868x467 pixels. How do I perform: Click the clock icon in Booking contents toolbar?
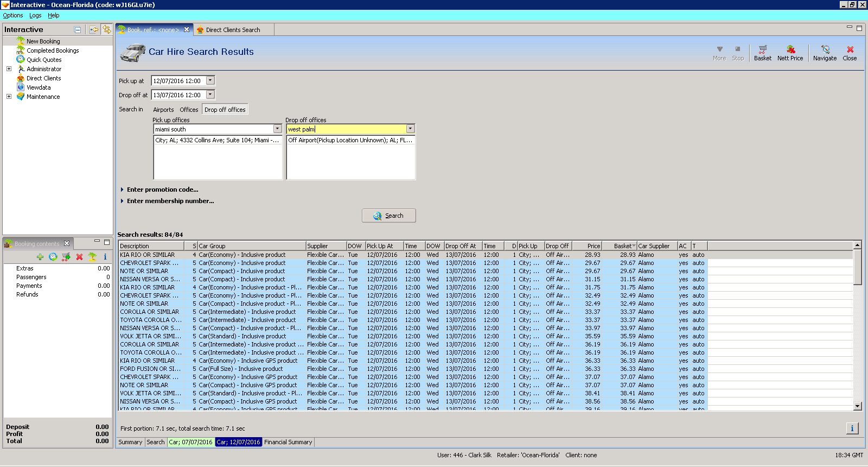pos(53,257)
